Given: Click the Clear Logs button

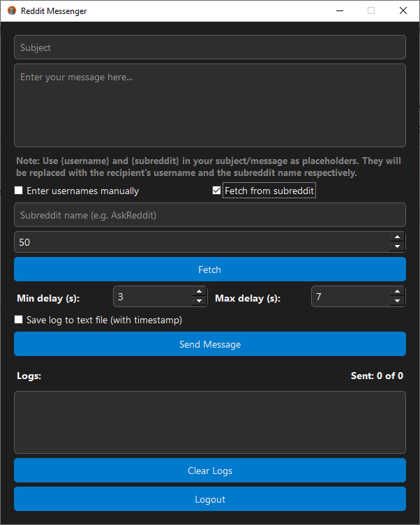Looking at the screenshot, I should pyautogui.click(x=210, y=471).
